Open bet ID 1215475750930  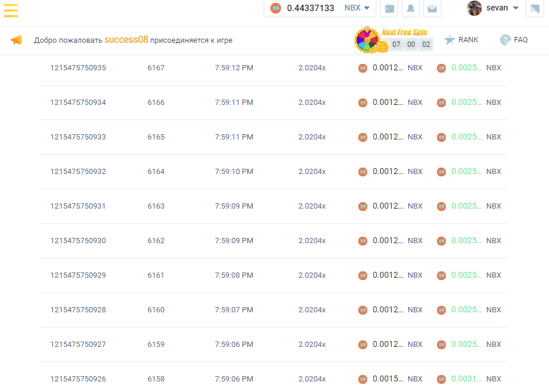pos(78,241)
